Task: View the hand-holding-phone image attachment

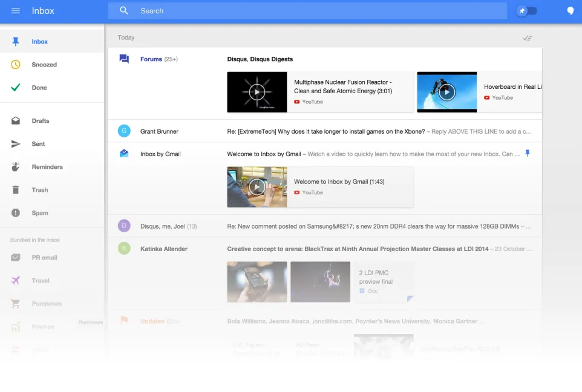Action: click(x=257, y=282)
